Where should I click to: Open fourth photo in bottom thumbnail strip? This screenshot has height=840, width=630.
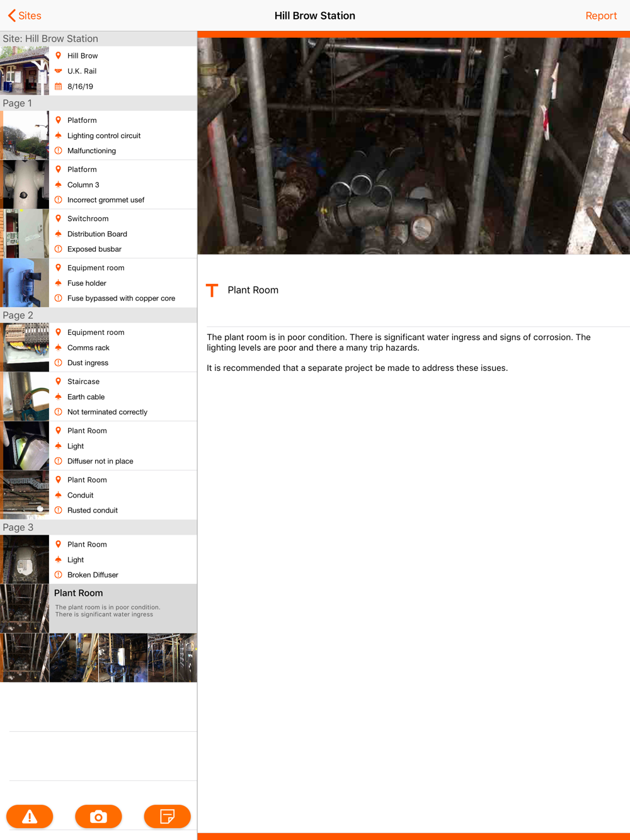coord(173,658)
